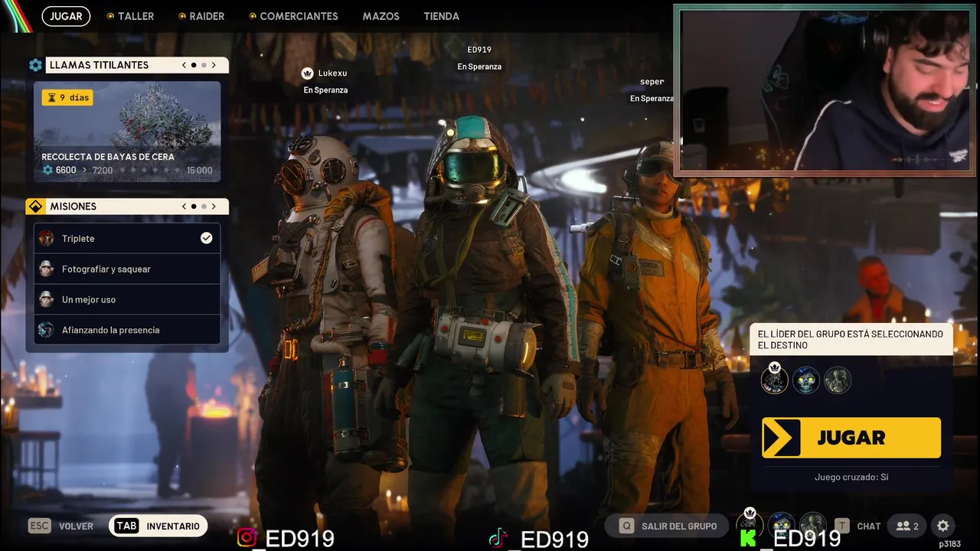Click third group member avatar
980x551 pixels.
[838, 380]
